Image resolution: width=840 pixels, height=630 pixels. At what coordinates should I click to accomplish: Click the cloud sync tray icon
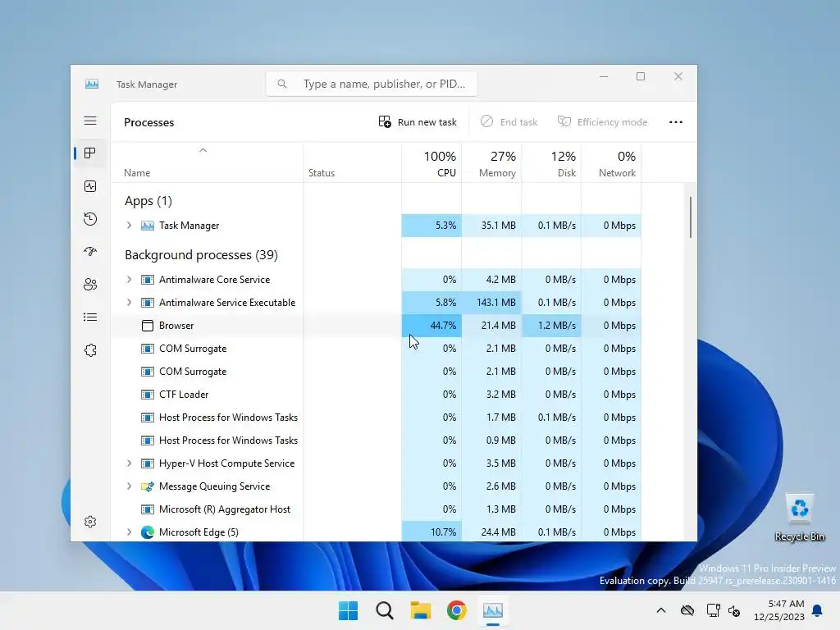687,610
